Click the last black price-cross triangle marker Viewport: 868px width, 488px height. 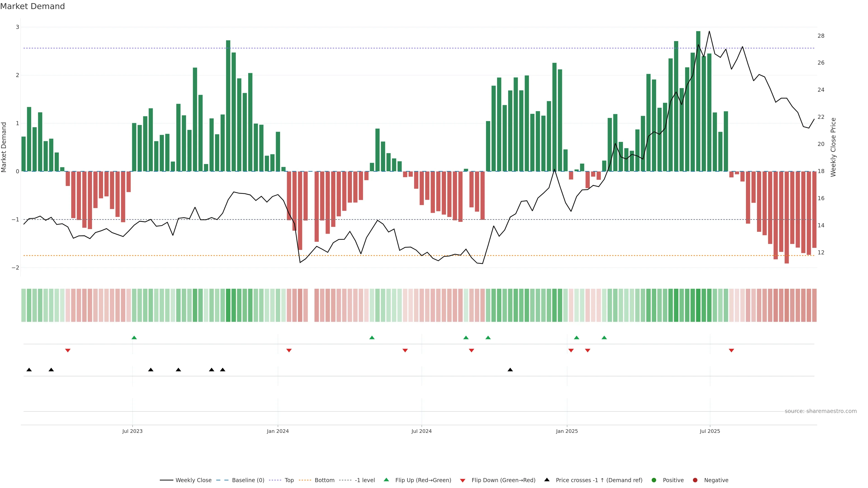click(x=510, y=370)
